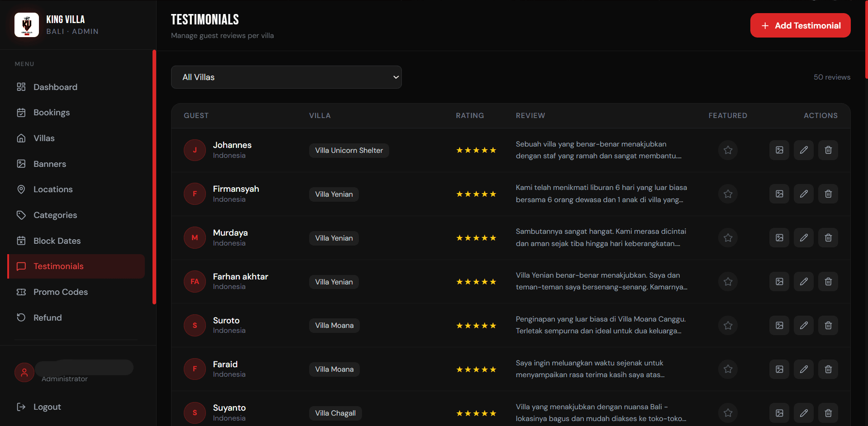The height and width of the screenshot is (426, 868).
Task: Delete the Suroto testimonial
Action: (828, 326)
